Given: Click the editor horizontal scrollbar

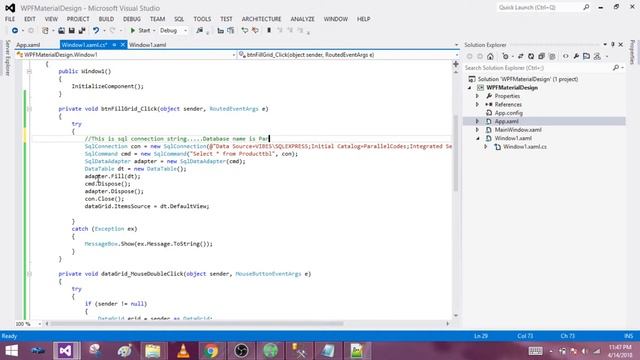Looking at the screenshot, I should pos(197,324).
